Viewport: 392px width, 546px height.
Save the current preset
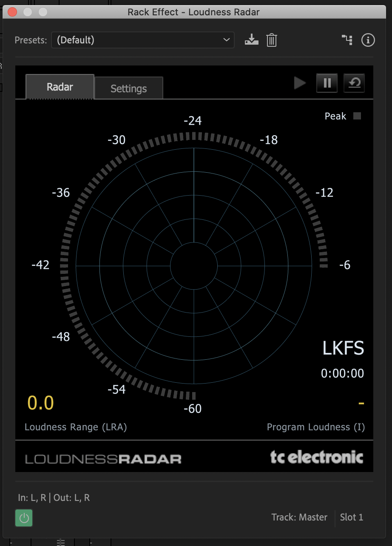251,40
